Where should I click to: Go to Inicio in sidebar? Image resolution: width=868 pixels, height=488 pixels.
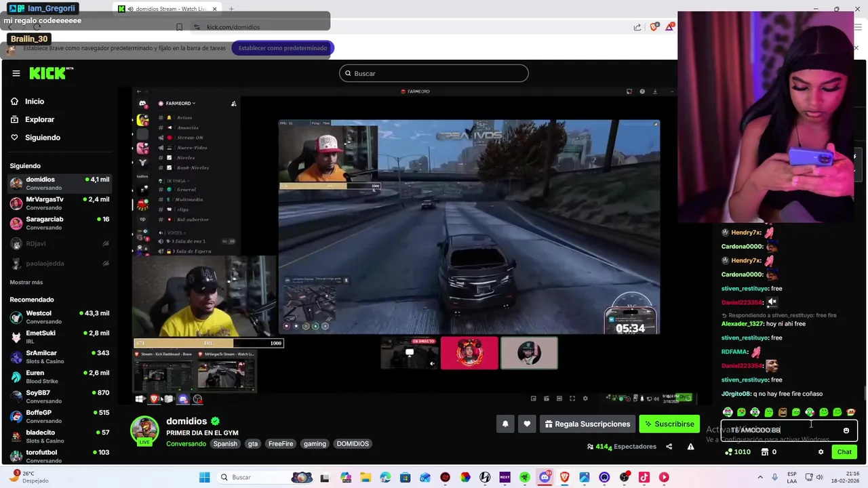[35, 101]
